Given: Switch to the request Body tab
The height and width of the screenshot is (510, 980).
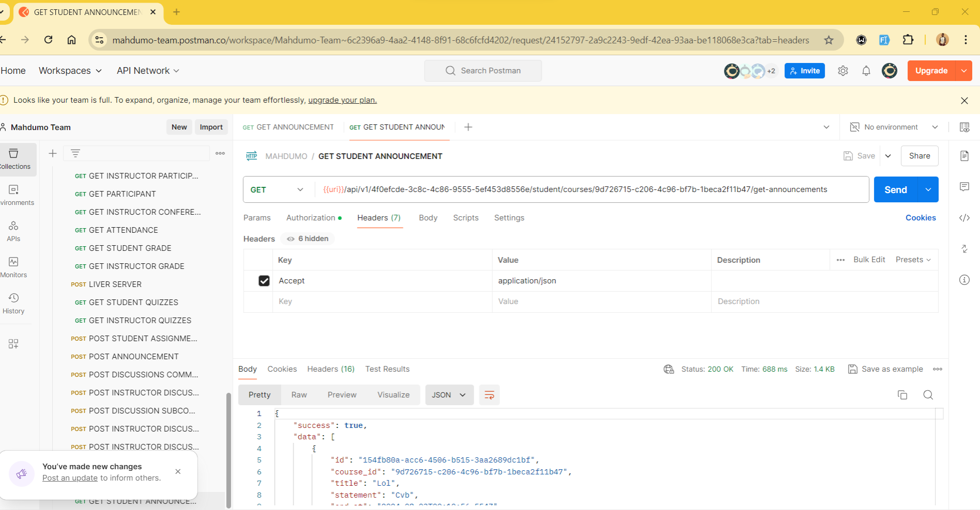Looking at the screenshot, I should click(x=428, y=218).
